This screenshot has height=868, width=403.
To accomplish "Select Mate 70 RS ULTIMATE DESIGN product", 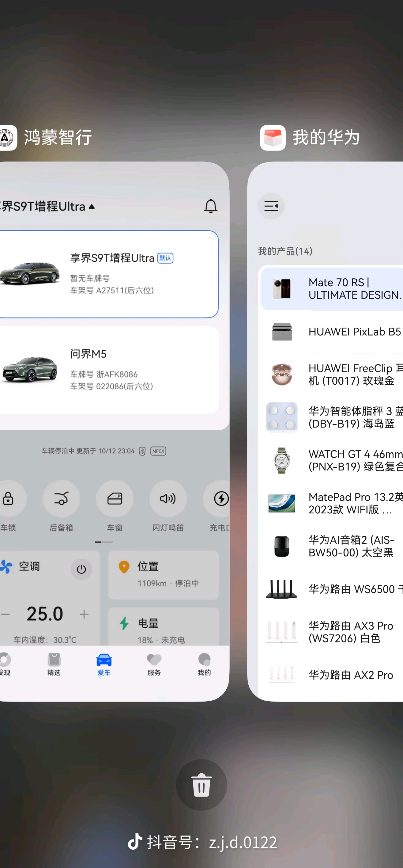I will [332, 288].
